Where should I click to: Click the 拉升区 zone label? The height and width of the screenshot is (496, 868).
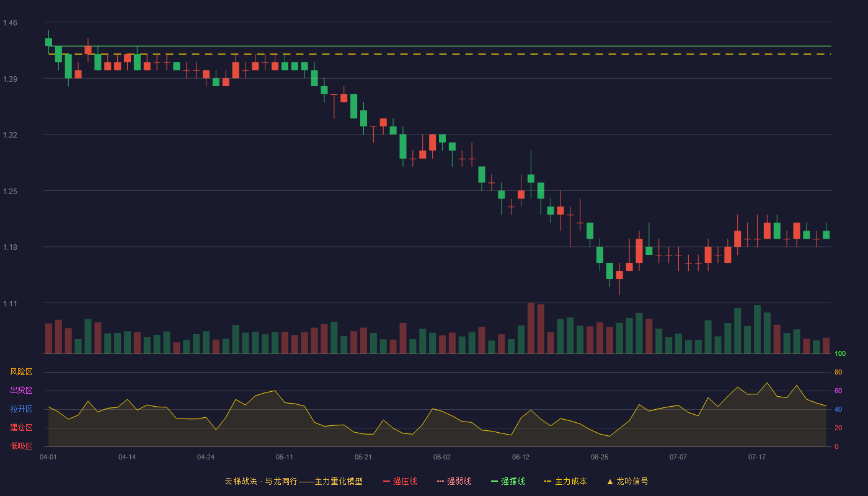[x=21, y=409]
